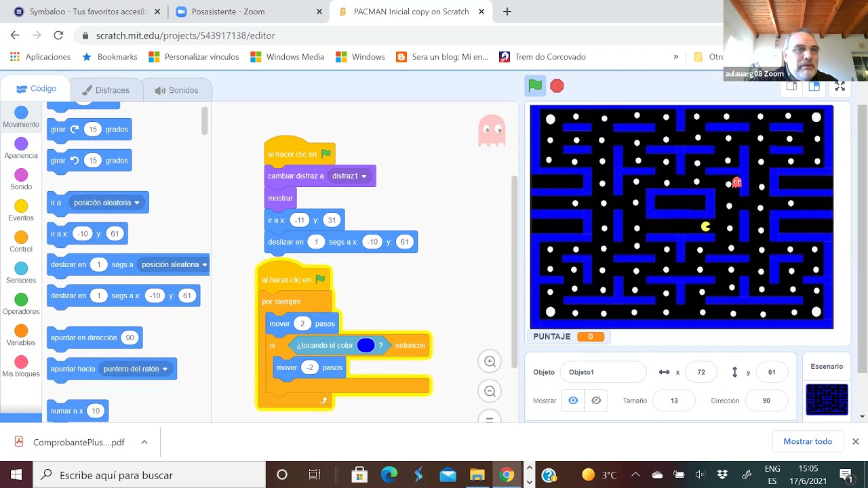This screenshot has height=488, width=868.
Task: Open posición aleatoria dropdown in deslizar block
Action: click(175, 265)
